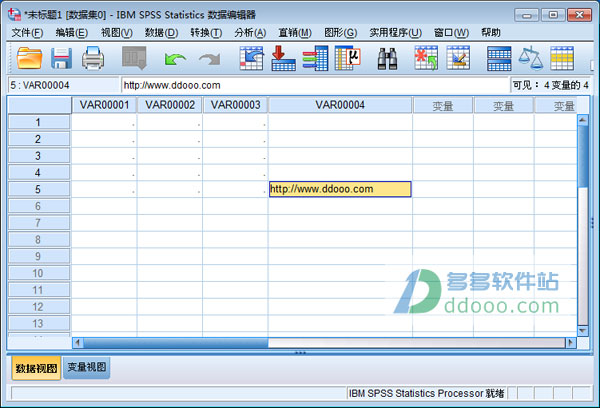The width and height of the screenshot is (600, 408).
Task: Open 直销(M) menu
Action: pos(295,33)
